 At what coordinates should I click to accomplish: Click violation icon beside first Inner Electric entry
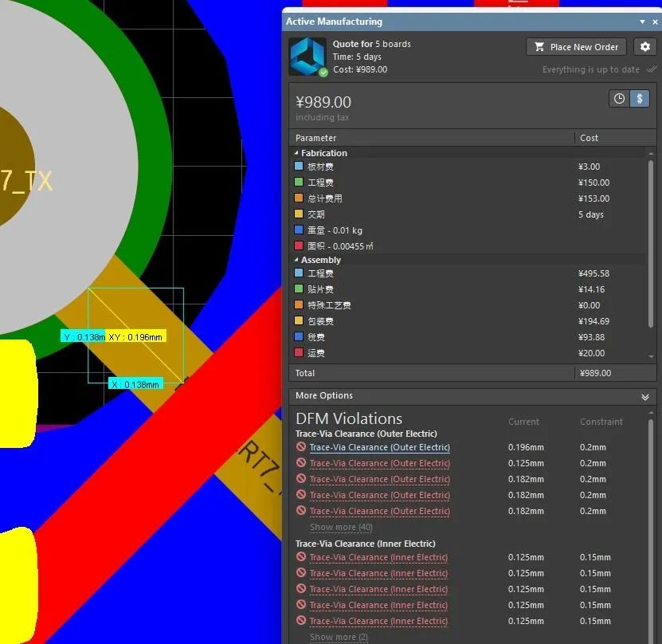pyautogui.click(x=300, y=557)
